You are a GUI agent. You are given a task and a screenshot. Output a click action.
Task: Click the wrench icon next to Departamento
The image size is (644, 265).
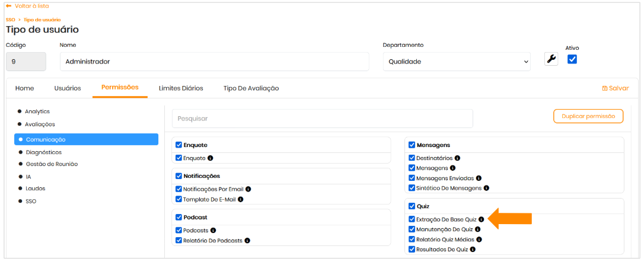pos(551,59)
